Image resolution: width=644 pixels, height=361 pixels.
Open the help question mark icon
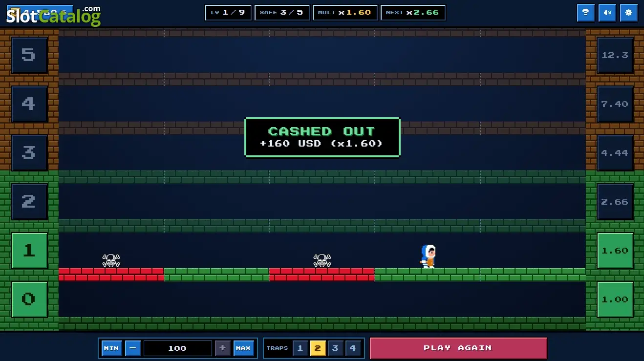click(585, 13)
